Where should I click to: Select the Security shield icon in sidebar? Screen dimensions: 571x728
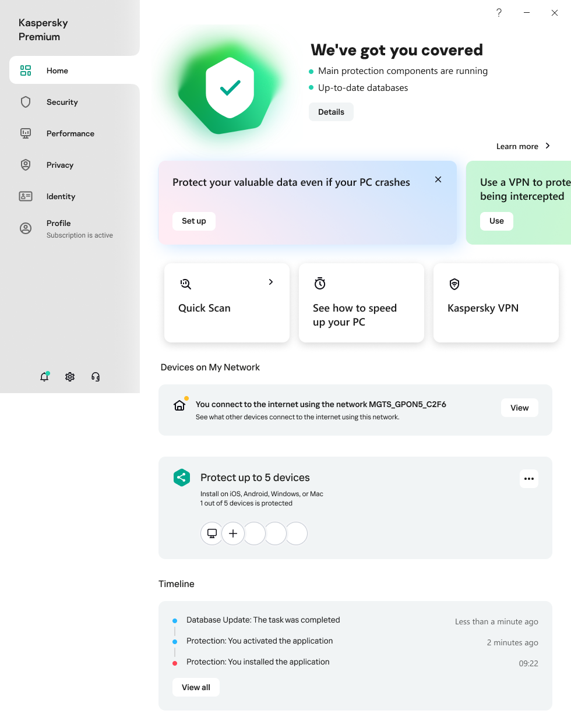(x=26, y=102)
